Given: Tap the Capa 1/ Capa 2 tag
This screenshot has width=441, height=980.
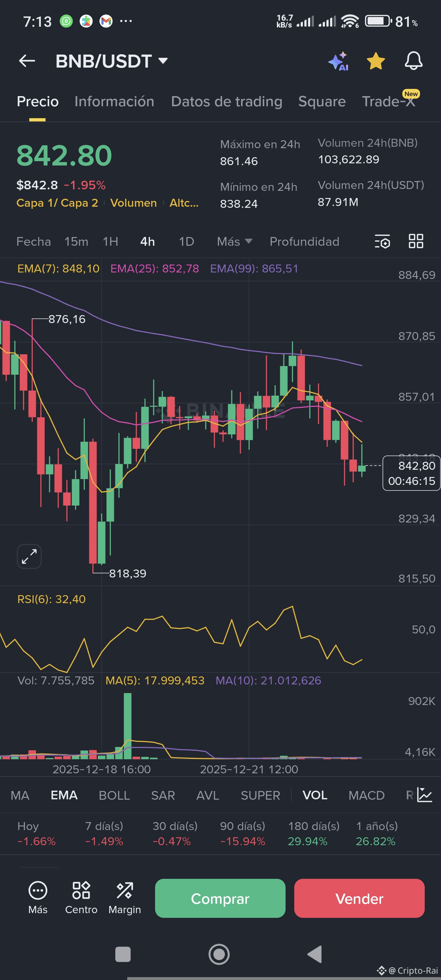Looking at the screenshot, I should tap(57, 203).
